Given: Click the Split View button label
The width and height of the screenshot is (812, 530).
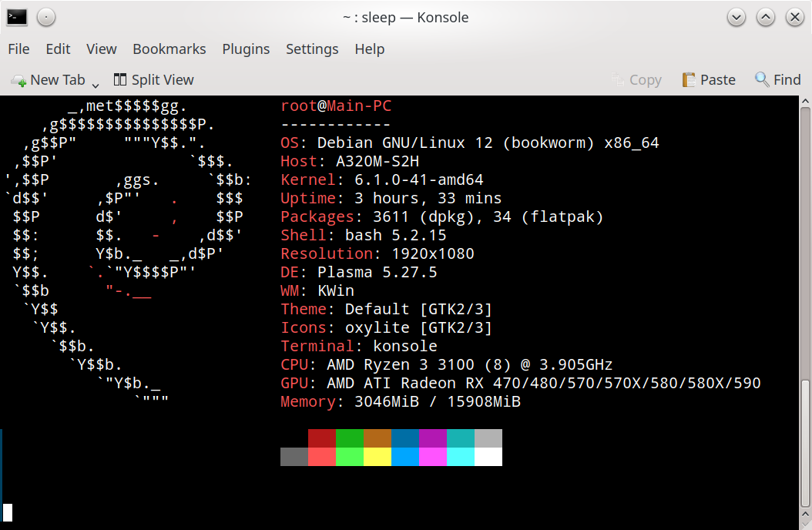Looking at the screenshot, I should tap(163, 79).
